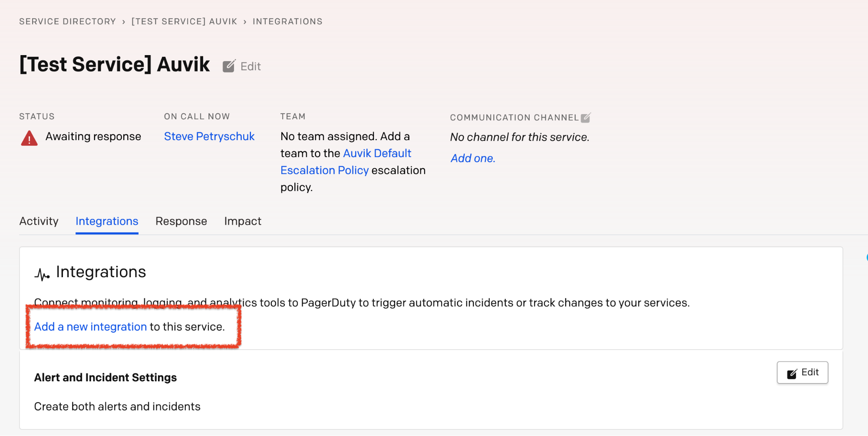Open the Auvik Default Escalation Policy link

tap(346, 161)
